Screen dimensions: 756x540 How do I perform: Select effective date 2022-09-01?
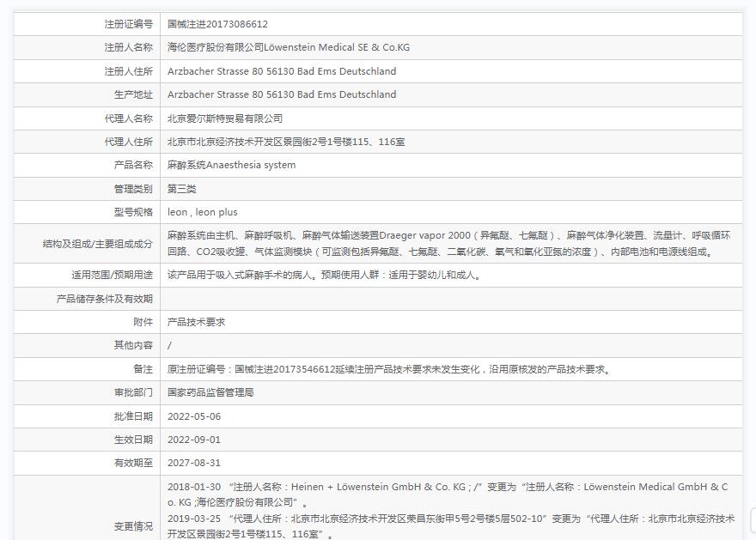(x=194, y=440)
